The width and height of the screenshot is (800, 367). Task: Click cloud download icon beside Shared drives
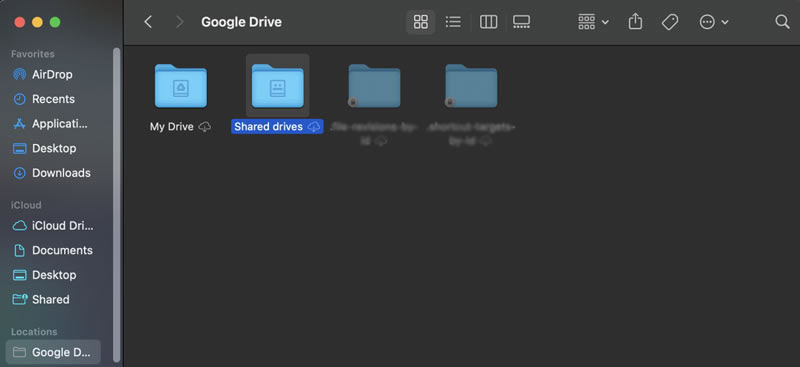click(x=314, y=127)
